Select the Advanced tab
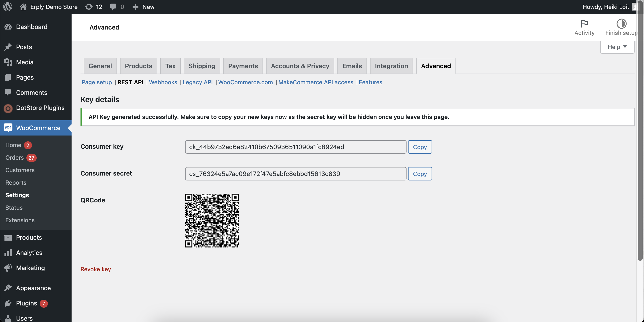 (436, 66)
